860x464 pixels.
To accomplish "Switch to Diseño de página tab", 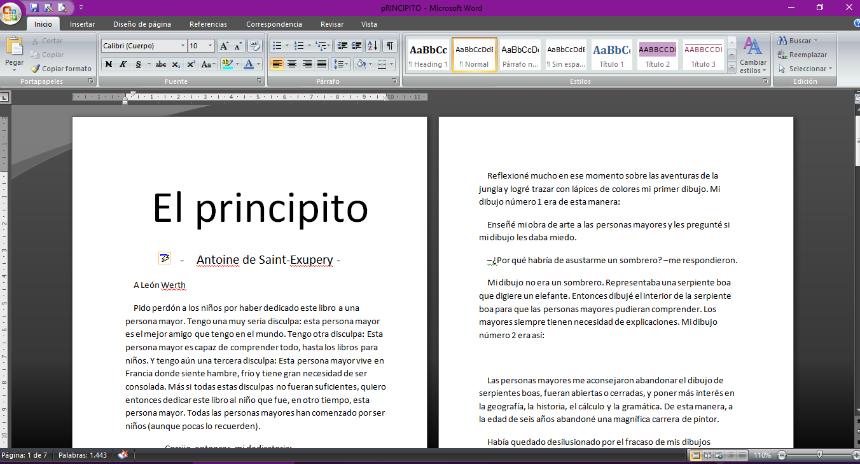I will [142, 24].
